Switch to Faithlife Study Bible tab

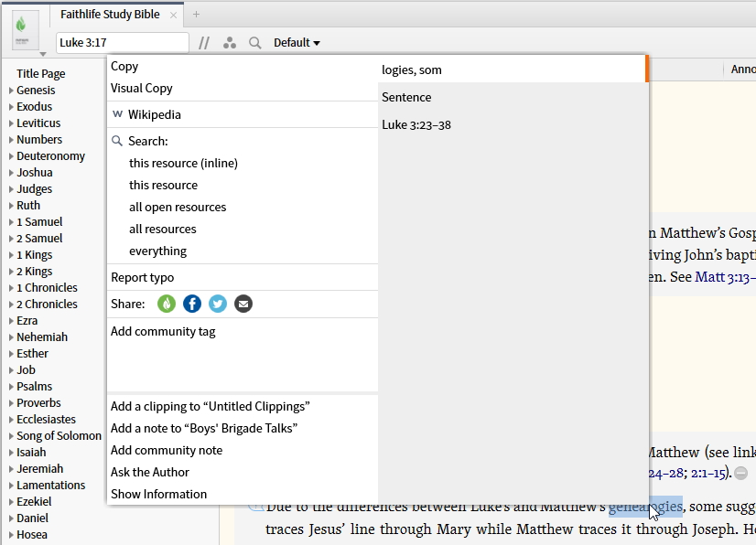pyautogui.click(x=110, y=15)
